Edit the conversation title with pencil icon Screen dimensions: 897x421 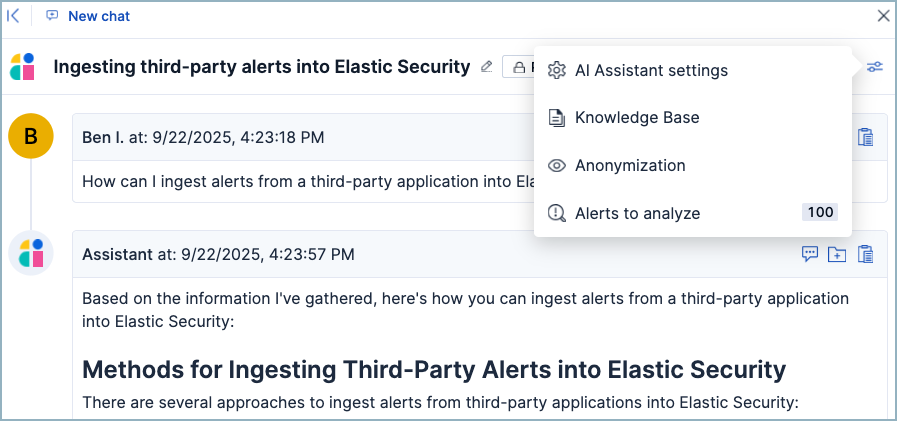(487, 67)
